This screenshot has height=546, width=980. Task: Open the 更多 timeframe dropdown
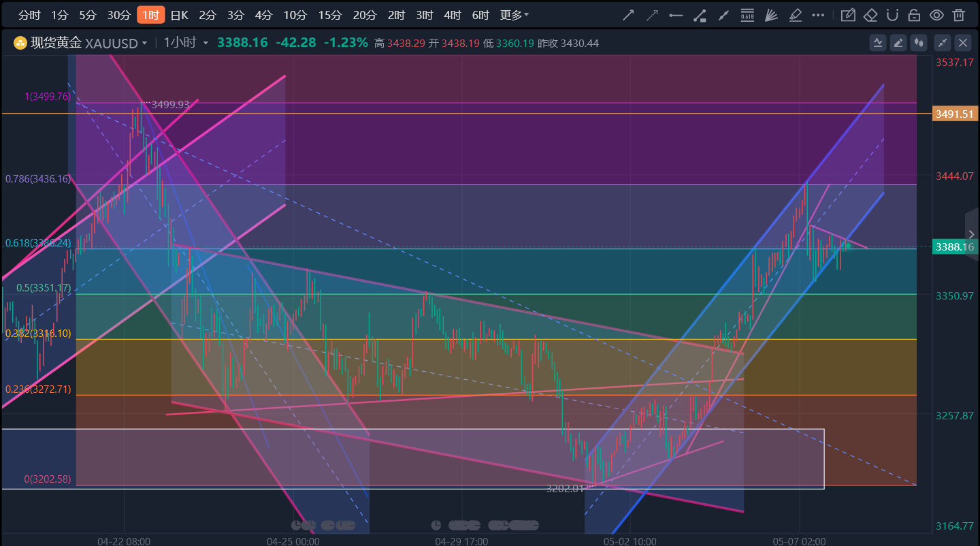tap(514, 15)
